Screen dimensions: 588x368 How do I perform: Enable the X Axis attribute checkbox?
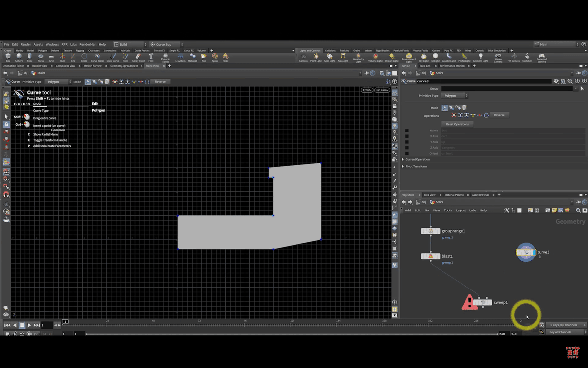coord(407,136)
